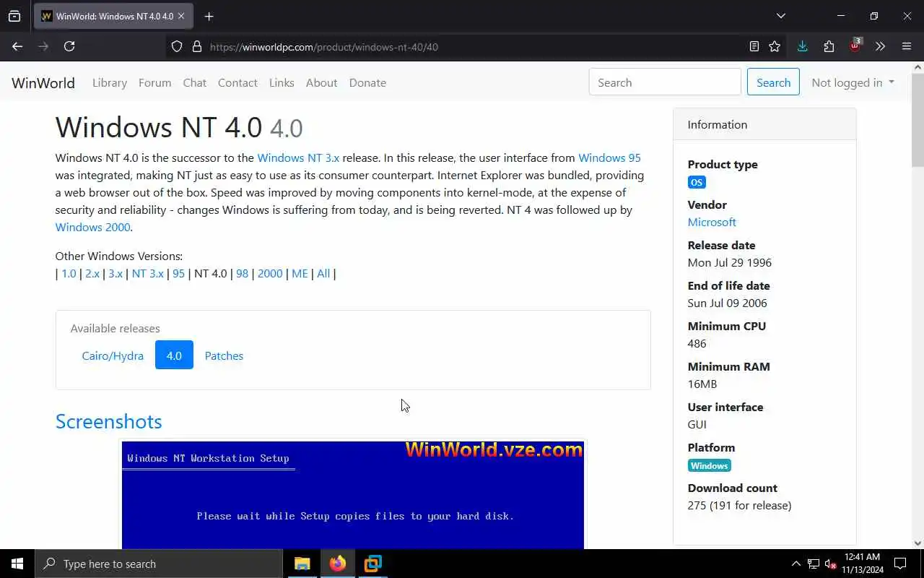Toggle reader view icon

tap(754, 46)
